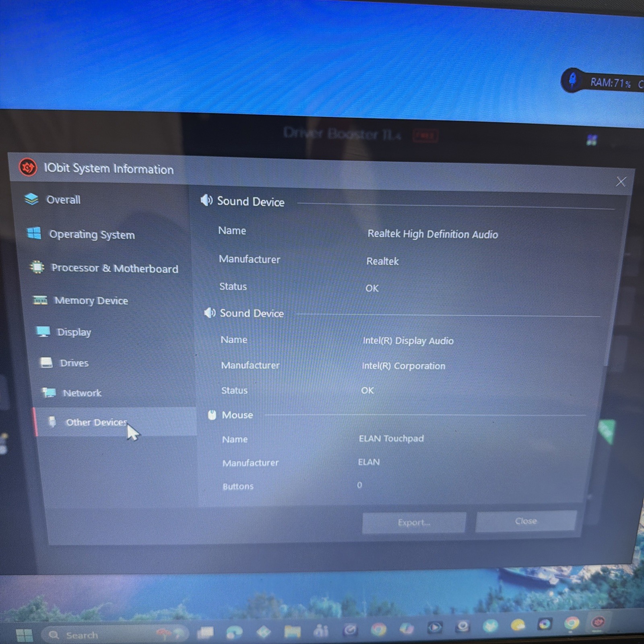The width and height of the screenshot is (644, 644).
Task: Open the Windows Start menu
Action: 24,635
